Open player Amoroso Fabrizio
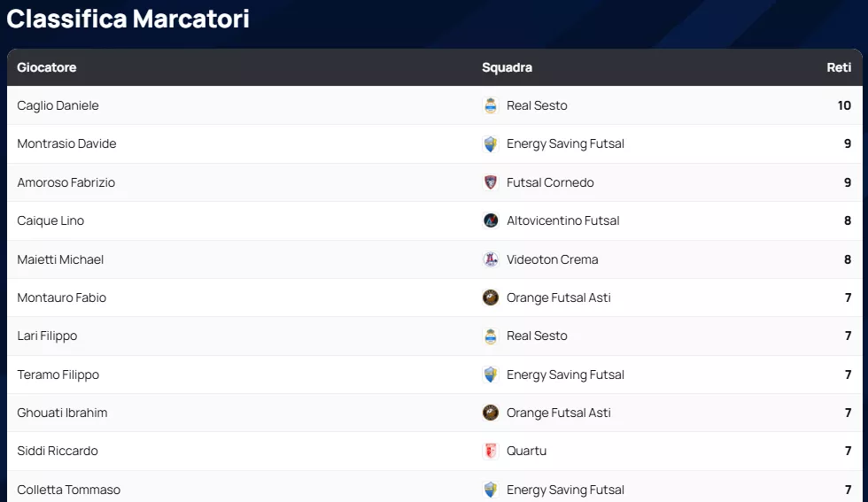868x502 pixels. (x=66, y=182)
